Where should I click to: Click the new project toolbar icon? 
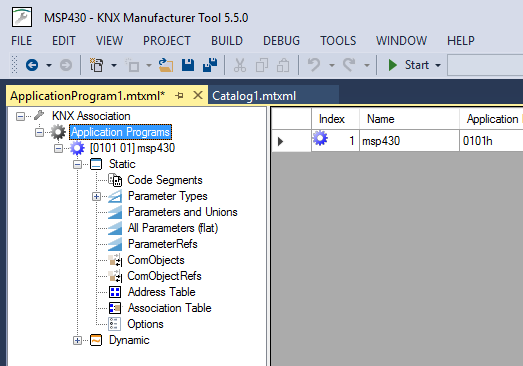[x=96, y=65]
